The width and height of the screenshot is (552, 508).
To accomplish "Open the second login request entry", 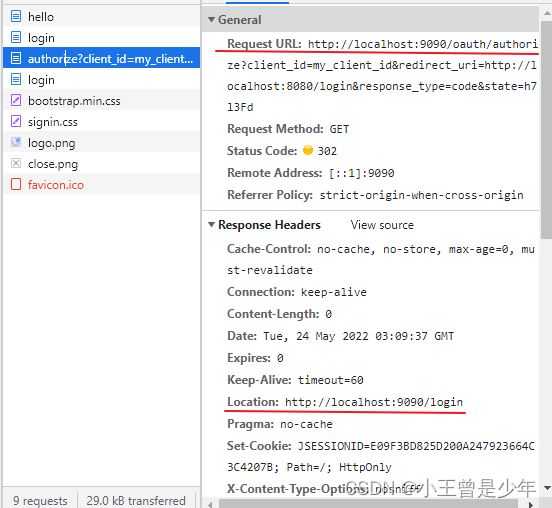I will [101, 80].
